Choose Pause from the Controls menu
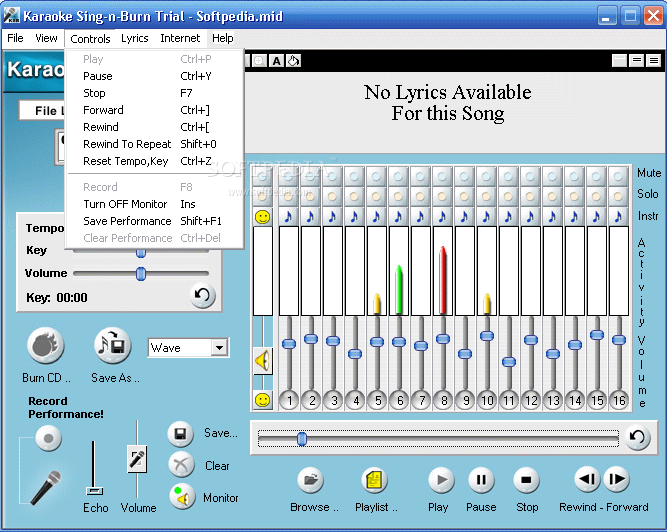Viewport: 667px width, 532px height. 155,76
